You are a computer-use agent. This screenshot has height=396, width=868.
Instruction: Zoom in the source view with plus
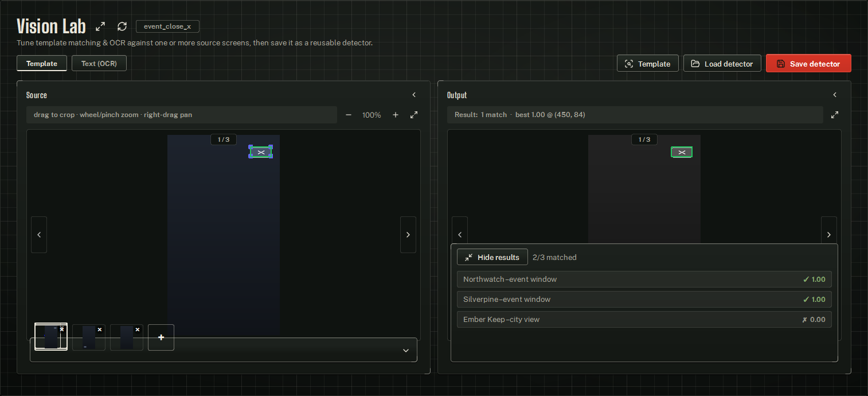coord(396,115)
